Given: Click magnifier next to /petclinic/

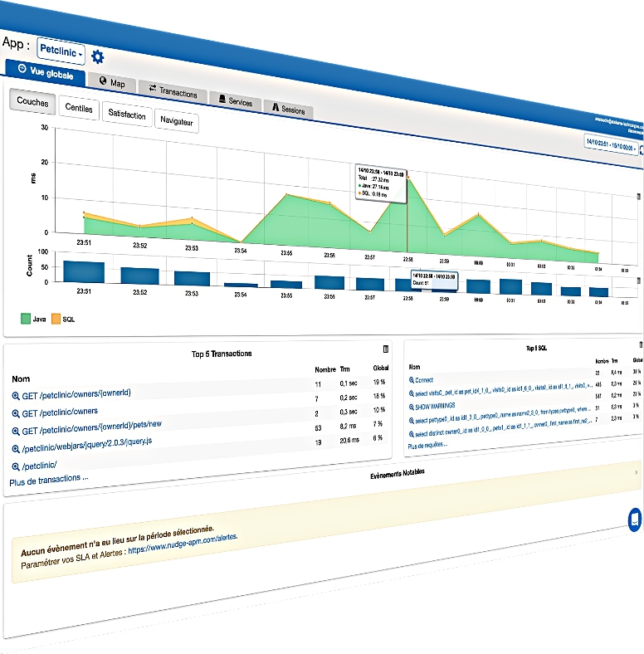Looking at the screenshot, I should [16, 466].
